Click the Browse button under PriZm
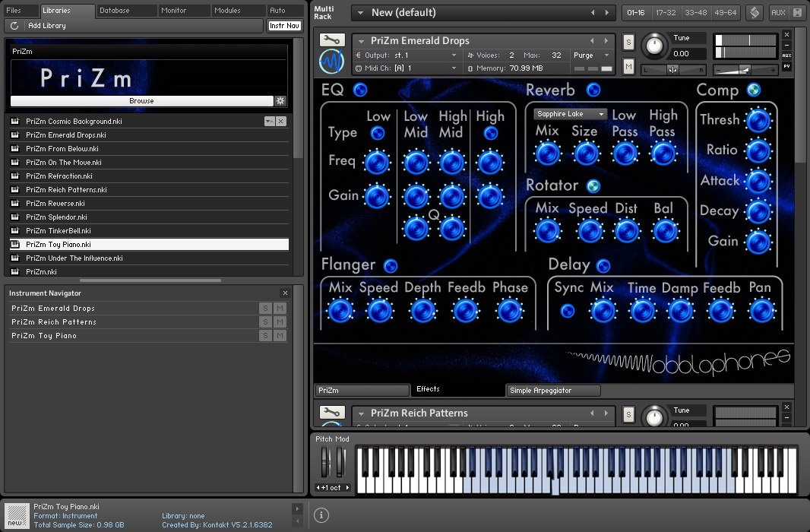Image resolution: width=810 pixels, height=532 pixels. 141,101
